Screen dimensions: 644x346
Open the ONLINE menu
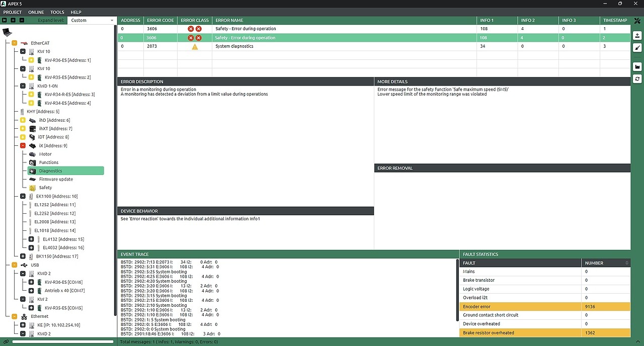tap(36, 12)
